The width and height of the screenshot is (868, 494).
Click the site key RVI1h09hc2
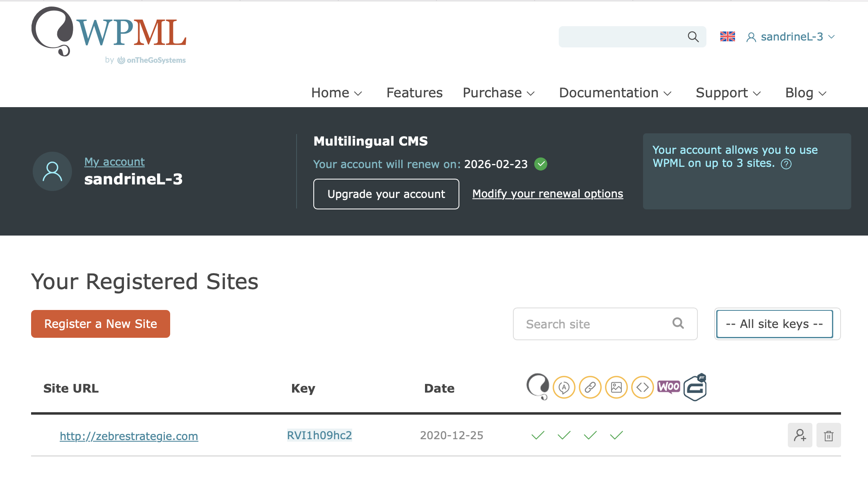(x=319, y=435)
